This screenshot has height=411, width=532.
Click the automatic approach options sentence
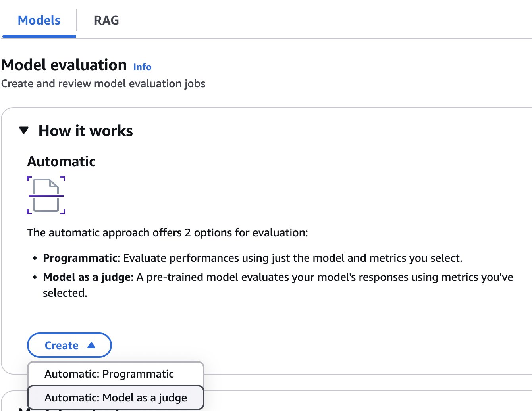point(167,233)
